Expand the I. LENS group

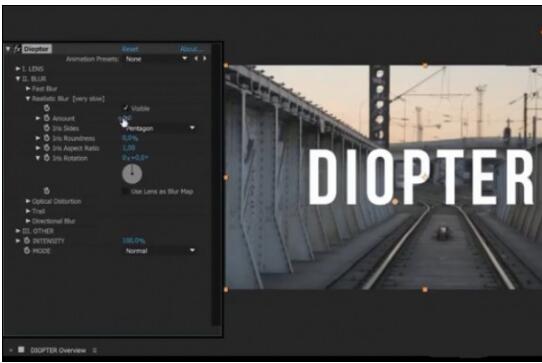(x=18, y=69)
